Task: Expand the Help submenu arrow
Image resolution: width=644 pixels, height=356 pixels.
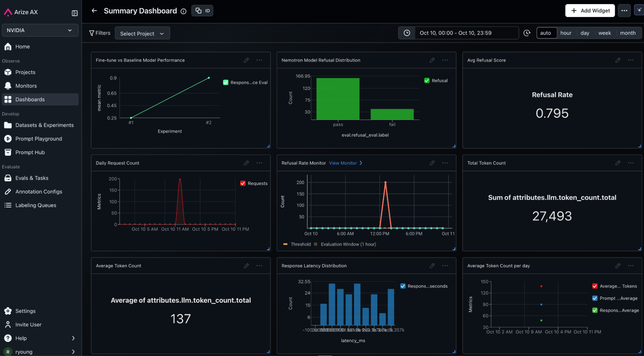Action: [73, 338]
